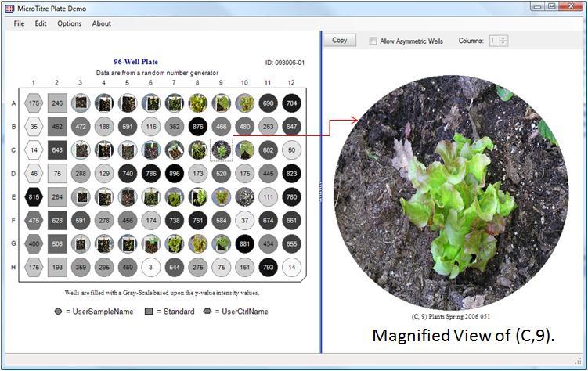The width and height of the screenshot is (588, 371).
Task: Click the square Standard legend icon
Action: 150,312
